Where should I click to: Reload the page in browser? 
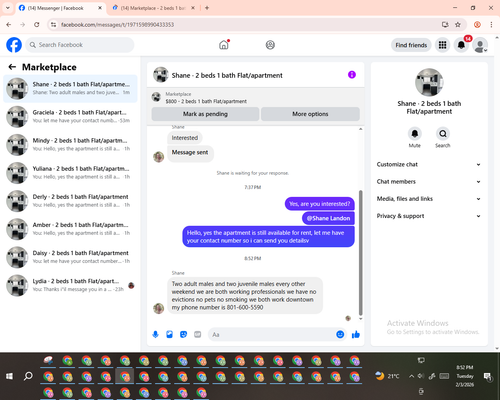pos(37,25)
